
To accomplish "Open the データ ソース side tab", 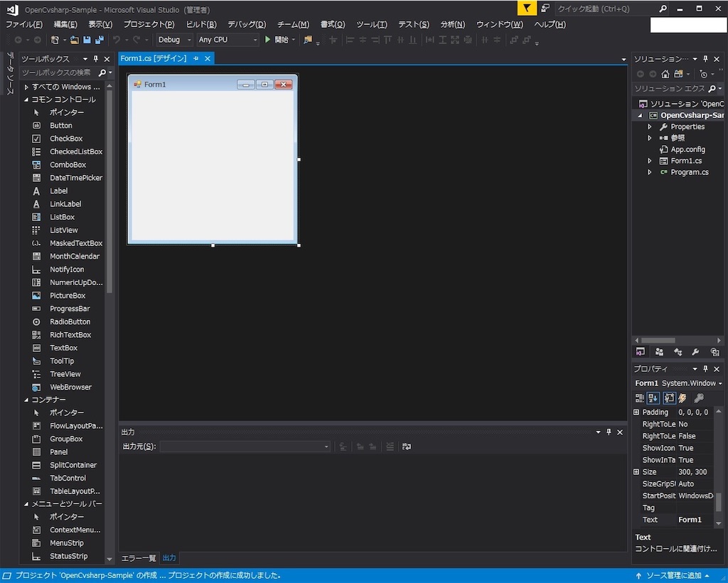I will (10, 73).
